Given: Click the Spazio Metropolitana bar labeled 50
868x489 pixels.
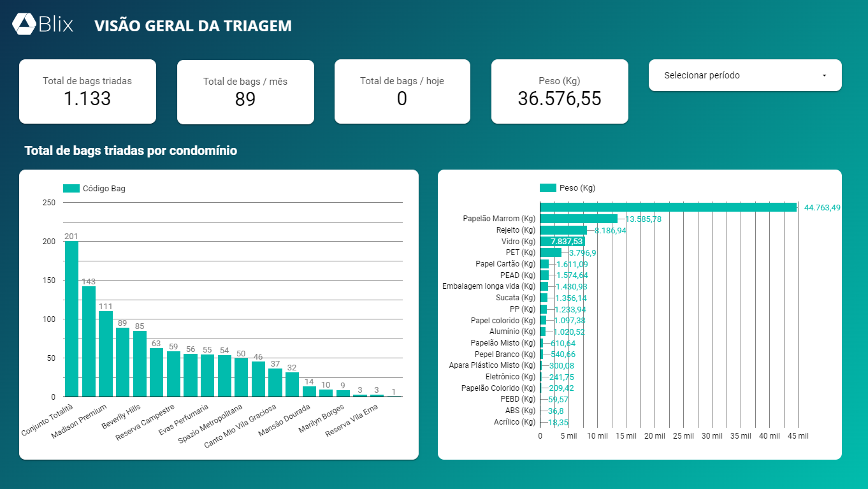Looking at the screenshot, I should pos(241,377).
